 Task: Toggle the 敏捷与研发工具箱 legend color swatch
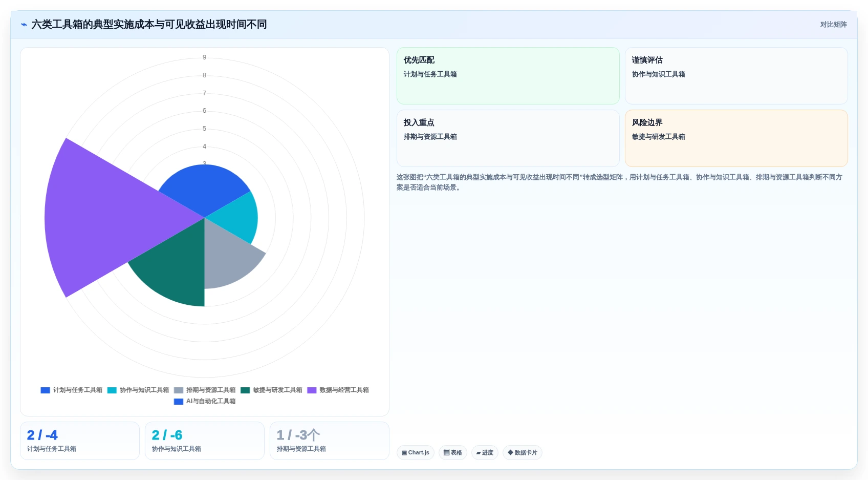point(245,390)
